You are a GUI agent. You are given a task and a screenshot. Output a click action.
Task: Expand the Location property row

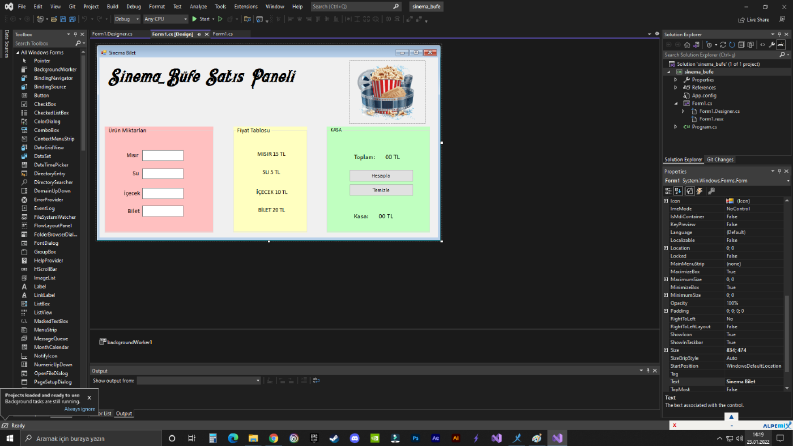click(666, 248)
